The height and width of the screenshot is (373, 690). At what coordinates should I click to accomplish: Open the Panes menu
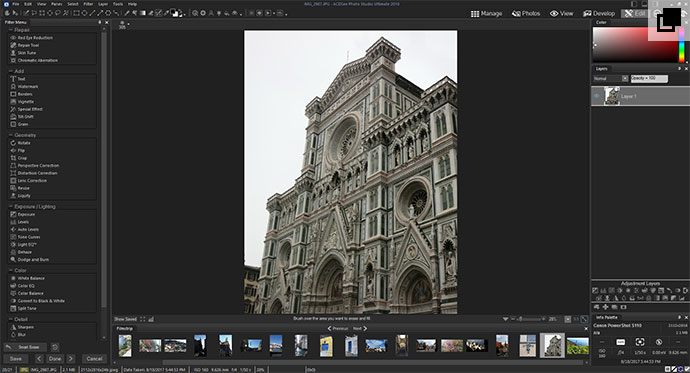[57, 4]
